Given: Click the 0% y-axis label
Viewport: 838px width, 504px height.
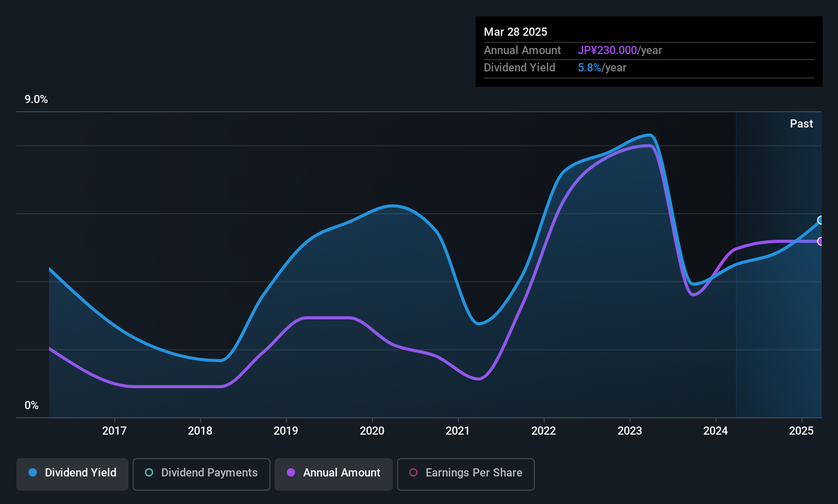Looking at the screenshot, I should pyautogui.click(x=32, y=406).
